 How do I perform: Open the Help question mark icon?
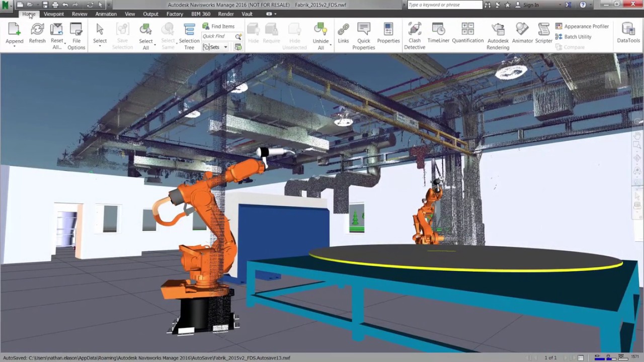583,5
